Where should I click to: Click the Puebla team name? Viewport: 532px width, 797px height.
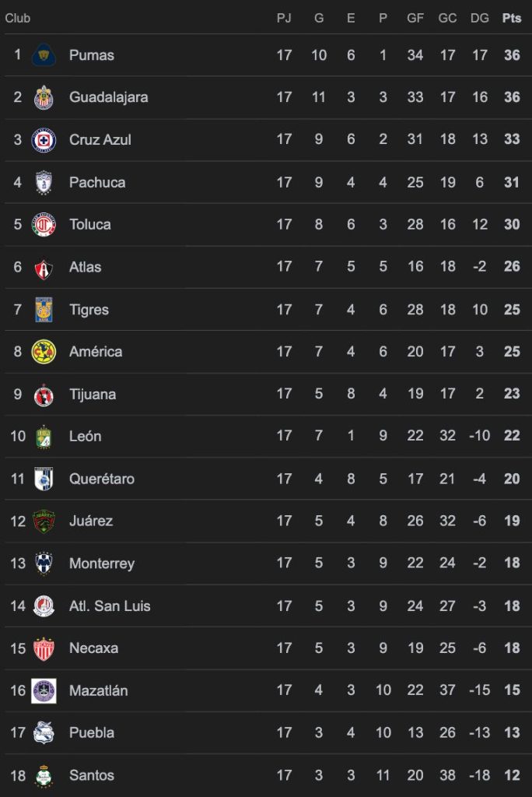pyautogui.click(x=91, y=732)
